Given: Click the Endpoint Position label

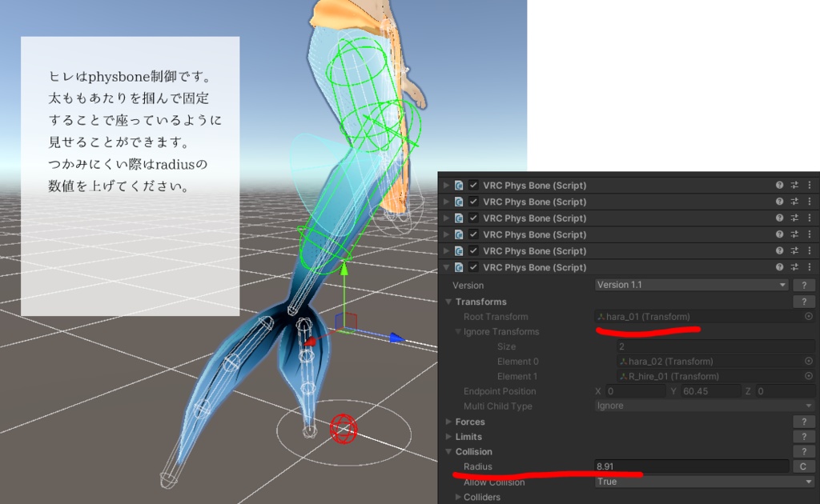Looking at the screenshot, I should [x=500, y=391].
